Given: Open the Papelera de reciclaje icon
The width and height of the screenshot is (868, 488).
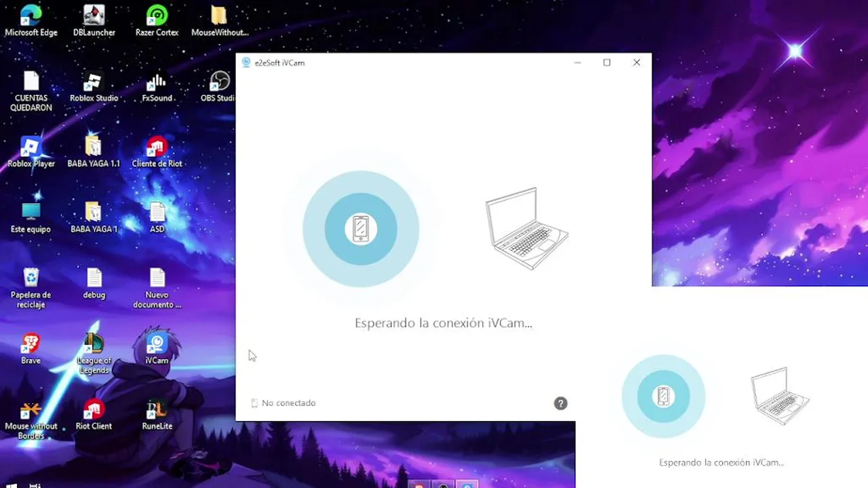Looking at the screenshot, I should [x=31, y=288].
